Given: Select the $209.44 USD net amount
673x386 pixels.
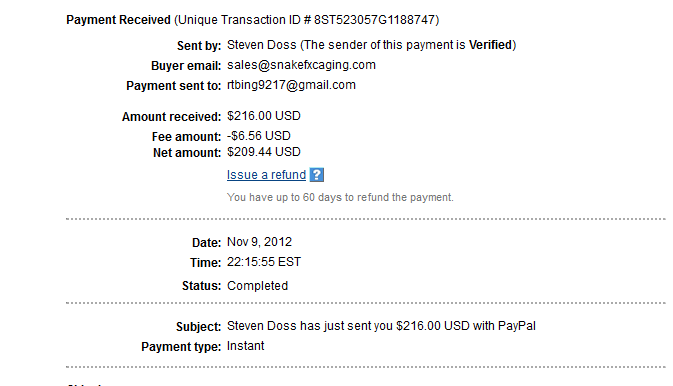Looking at the screenshot, I should (264, 152).
